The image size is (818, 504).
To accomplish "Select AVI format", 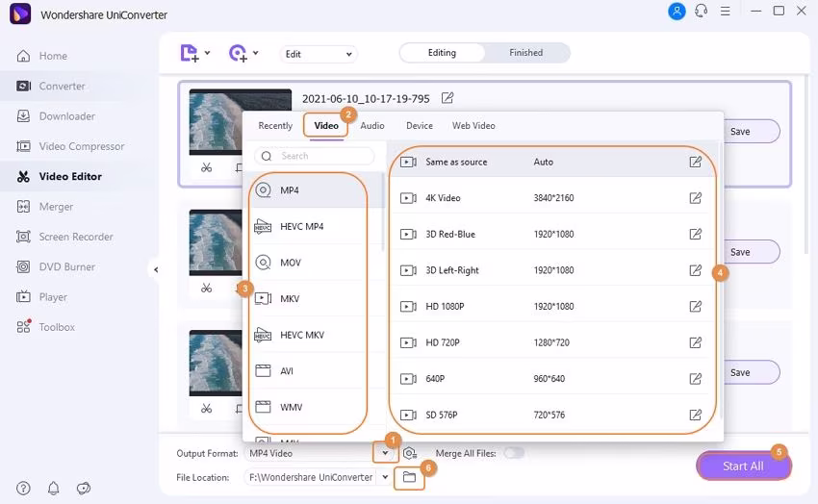I will (x=312, y=371).
